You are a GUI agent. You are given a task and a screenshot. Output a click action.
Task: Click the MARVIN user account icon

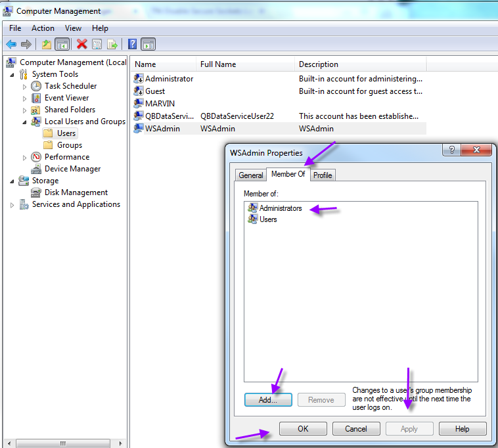[x=139, y=103]
